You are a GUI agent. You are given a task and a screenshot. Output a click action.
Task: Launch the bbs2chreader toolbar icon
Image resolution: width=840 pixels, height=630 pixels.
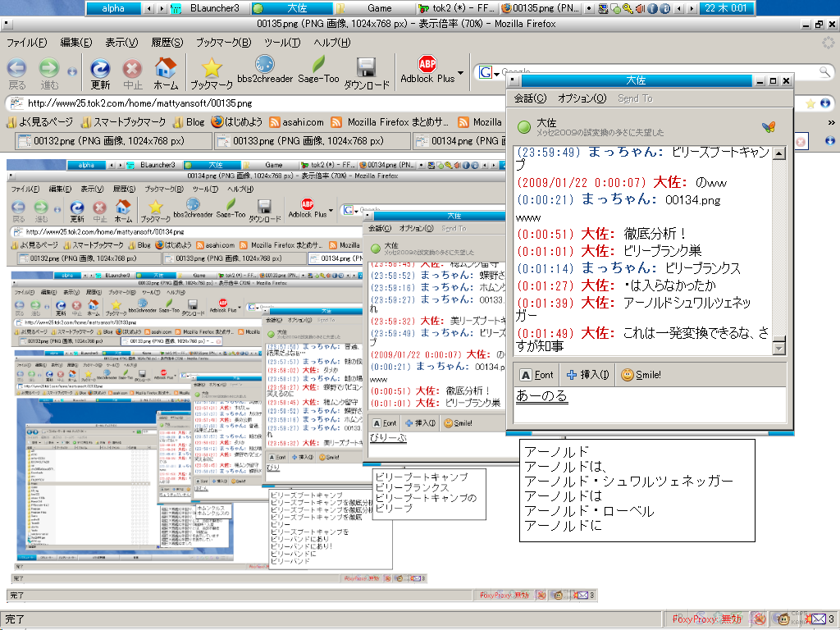coord(265,70)
